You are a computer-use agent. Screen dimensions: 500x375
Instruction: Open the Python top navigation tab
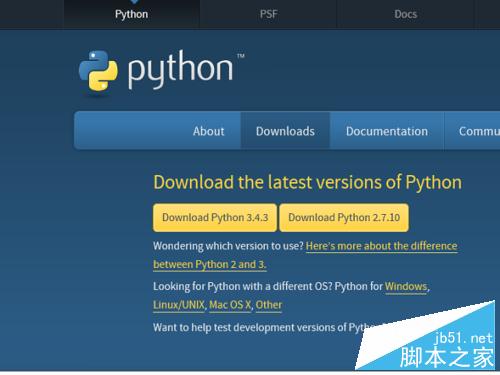[x=131, y=14]
